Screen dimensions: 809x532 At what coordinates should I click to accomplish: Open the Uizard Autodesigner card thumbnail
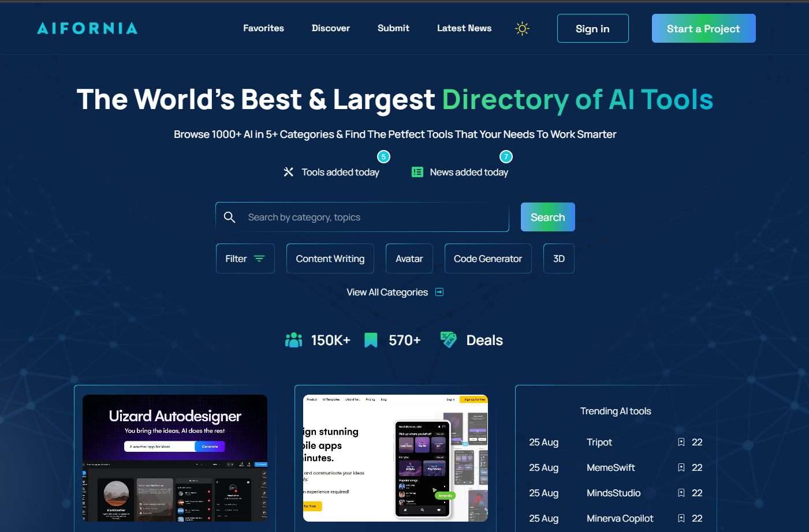click(175, 458)
